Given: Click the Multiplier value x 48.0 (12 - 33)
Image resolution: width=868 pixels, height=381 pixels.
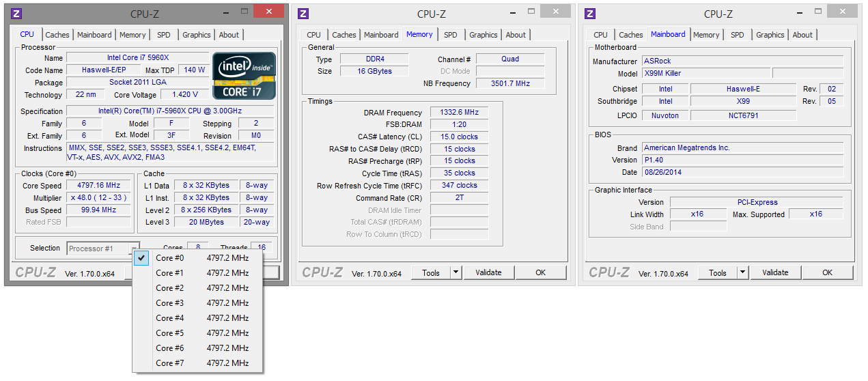Looking at the screenshot, I should point(100,198).
